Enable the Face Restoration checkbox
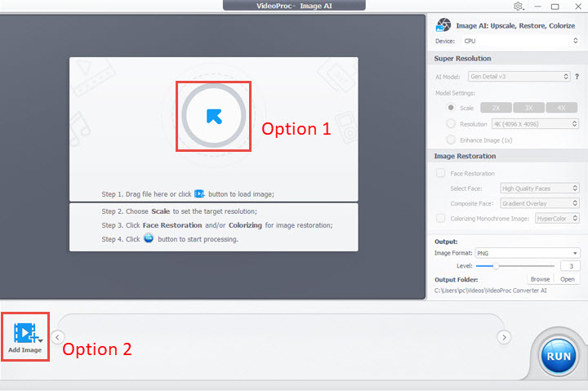 441,173
